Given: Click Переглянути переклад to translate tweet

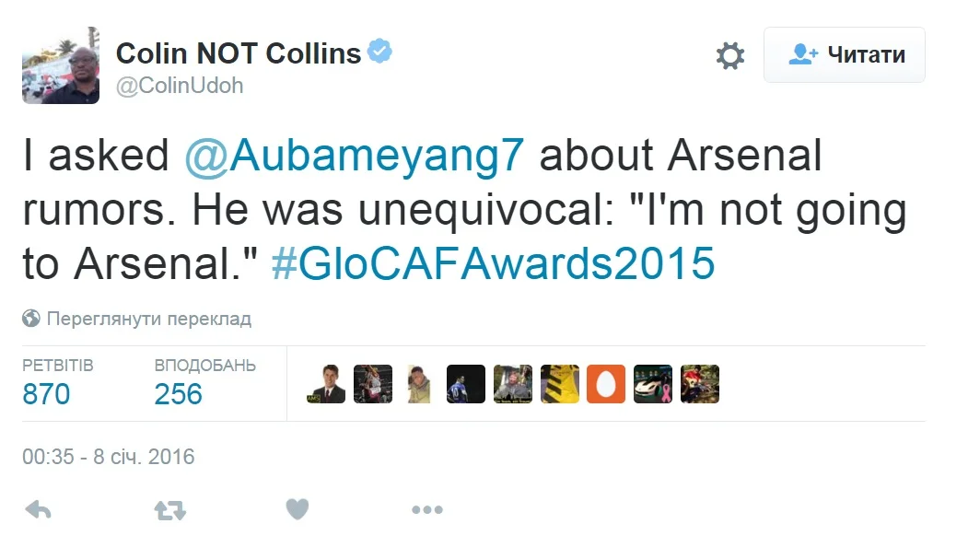Looking at the screenshot, I should [x=148, y=319].
